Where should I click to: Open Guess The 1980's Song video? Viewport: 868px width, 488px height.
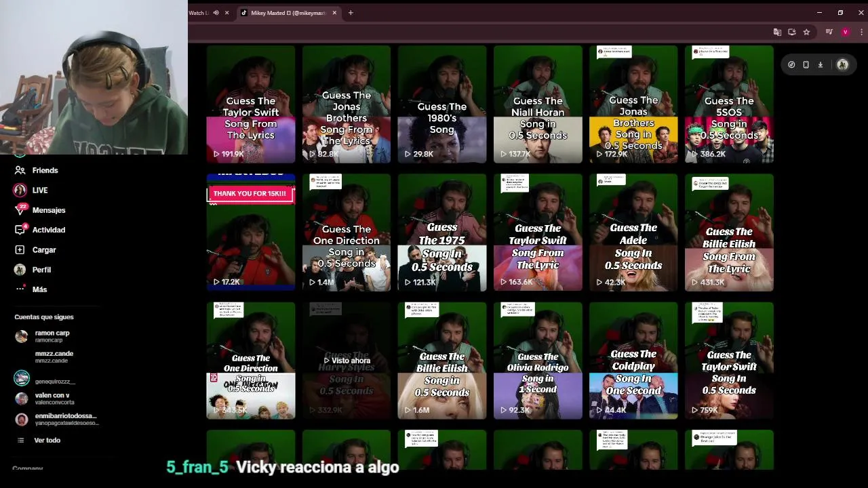(442, 104)
